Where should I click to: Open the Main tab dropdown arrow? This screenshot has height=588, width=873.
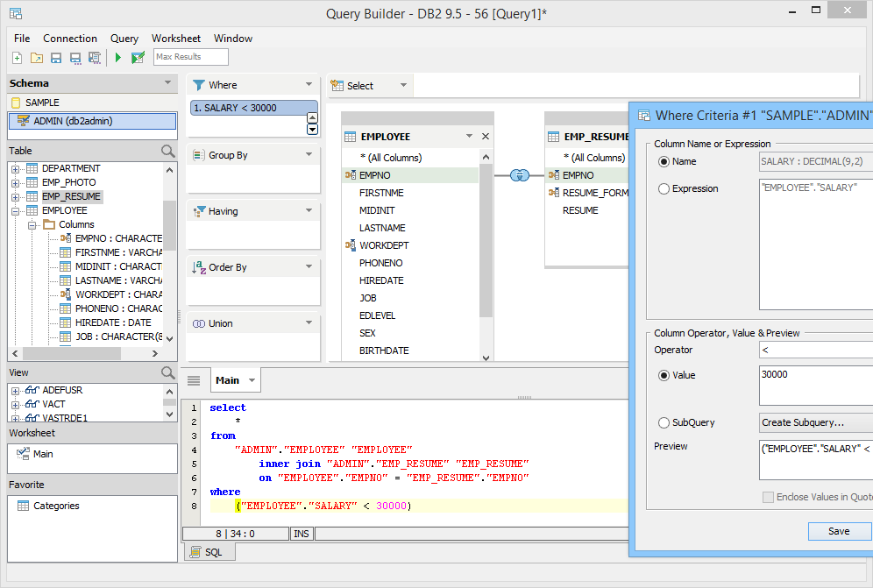252,380
